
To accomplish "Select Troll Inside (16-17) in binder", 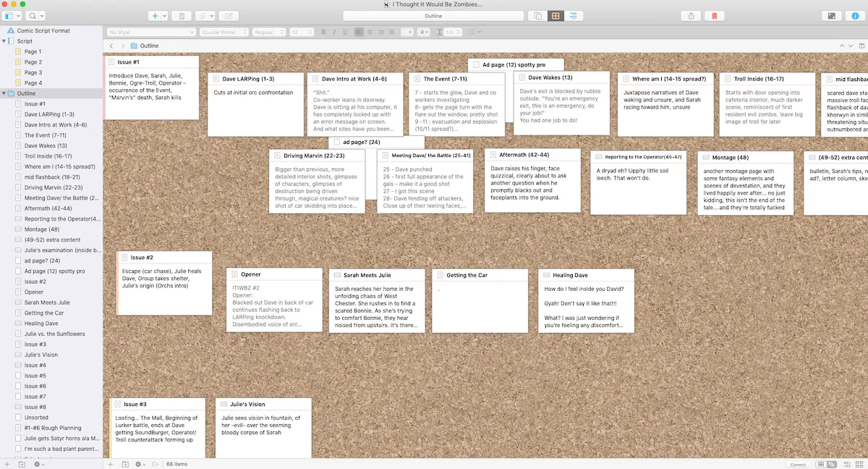I will coord(48,156).
